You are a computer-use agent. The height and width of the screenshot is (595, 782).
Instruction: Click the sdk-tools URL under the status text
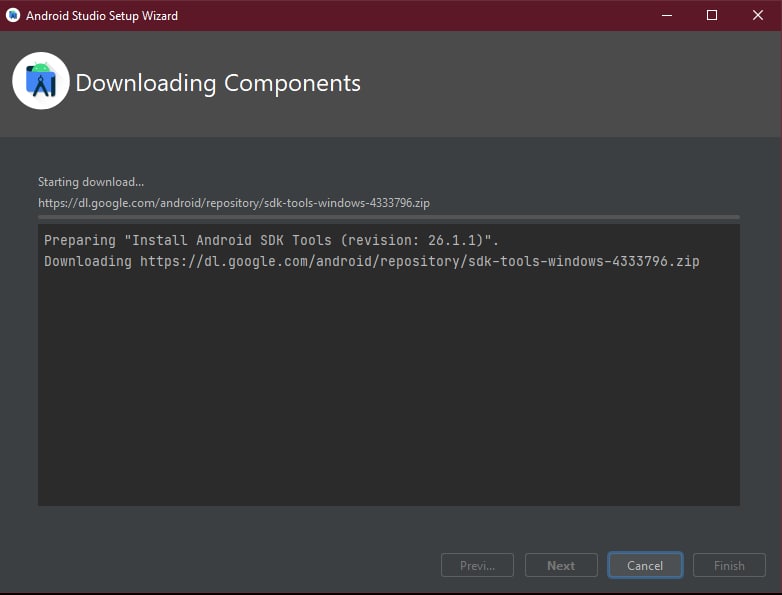[x=234, y=203]
